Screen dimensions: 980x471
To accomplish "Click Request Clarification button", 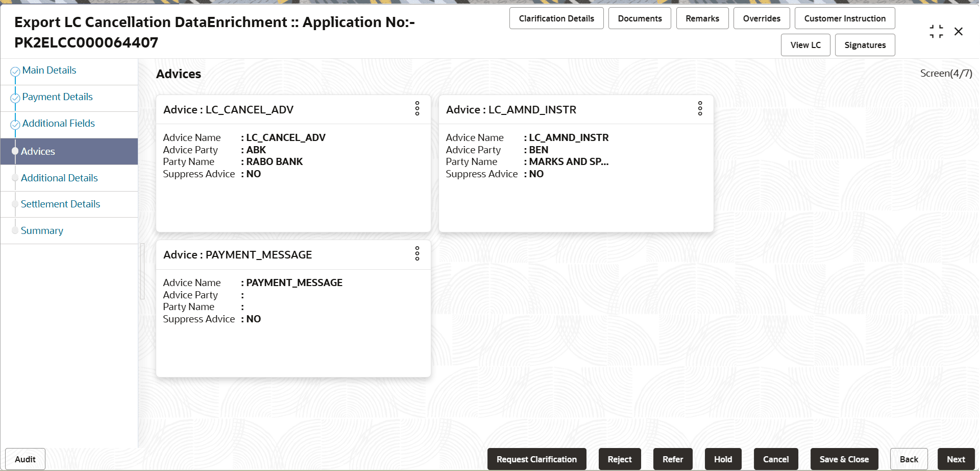I will click(x=536, y=459).
